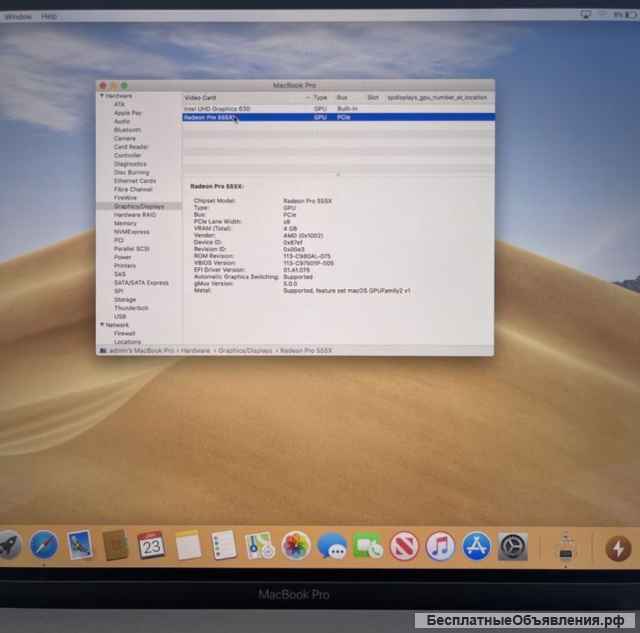
Task: Select Camera in sidebar
Action: click(124, 138)
